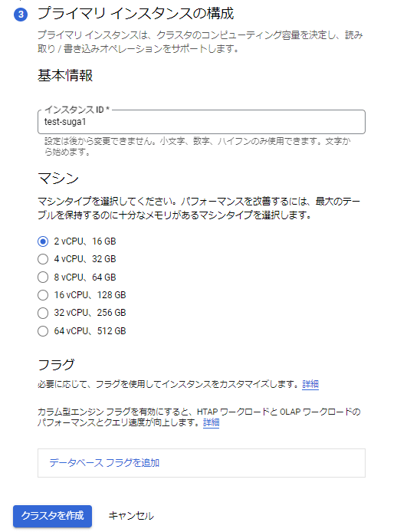This screenshot has height=532, width=420.
Task: Click the クラスタを作成 button
Action: tap(53, 516)
